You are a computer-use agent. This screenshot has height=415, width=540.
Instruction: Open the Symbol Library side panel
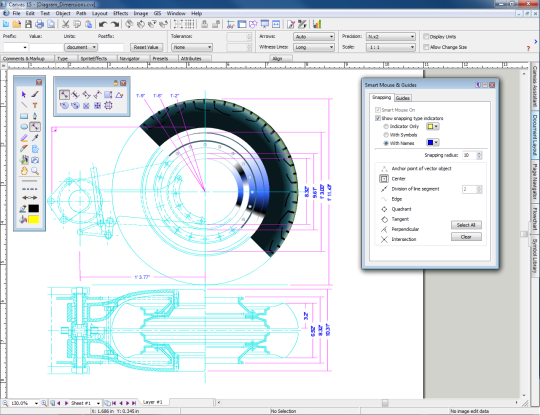[x=535, y=256]
